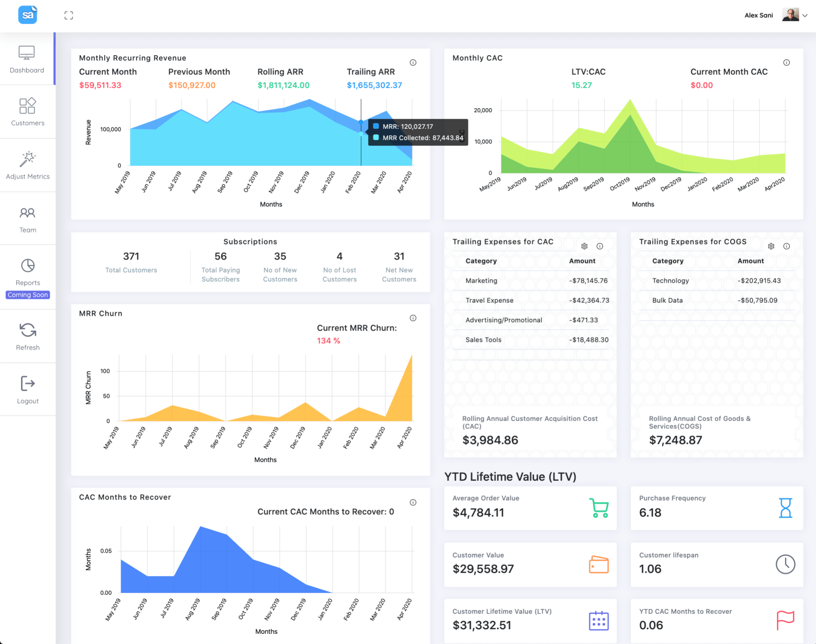Click MRR Churn info icon
816x644 pixels.
click(x=413, y=318)
